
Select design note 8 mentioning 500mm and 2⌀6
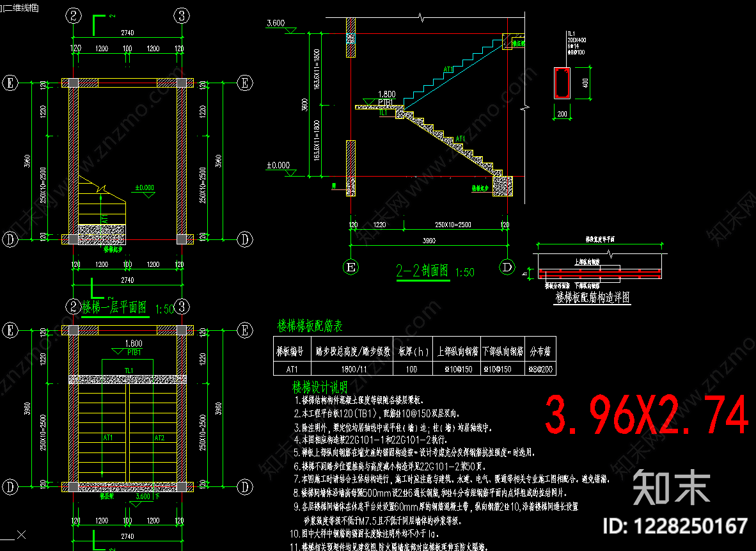(x=430, y=493)
